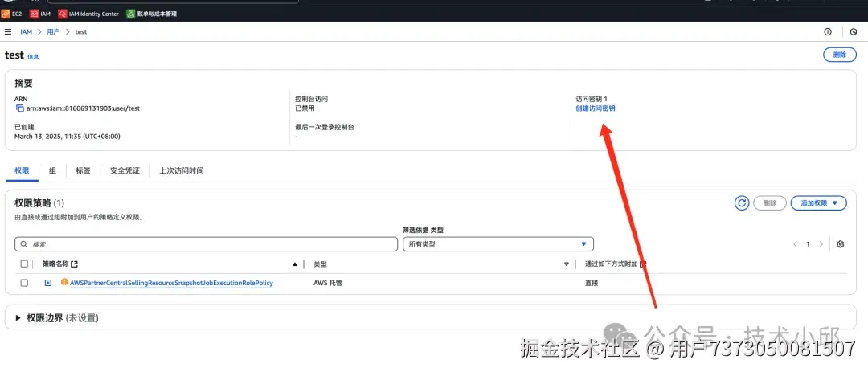Switch to the 上次访问时间 tab

point(182,170)
